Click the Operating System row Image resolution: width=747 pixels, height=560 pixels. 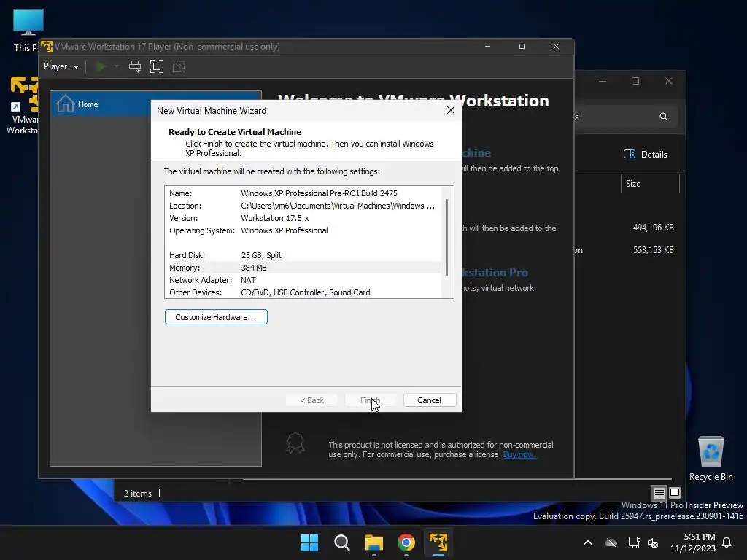pos(303,230)
